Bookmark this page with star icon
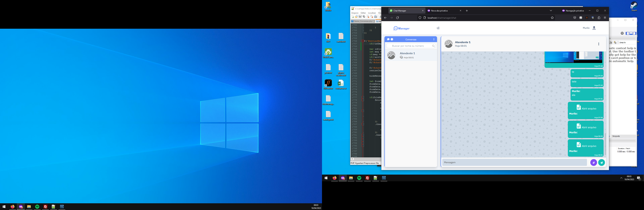This screenshot has height=210, width=644. (552, 18)
